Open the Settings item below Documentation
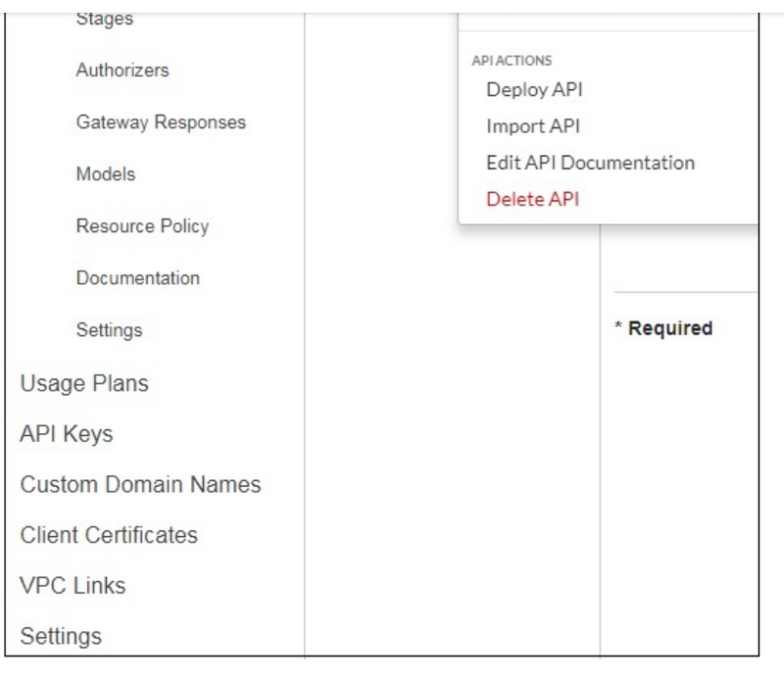Image resolution: width=784 pixels, height=680 pixels. pos(109,330)
